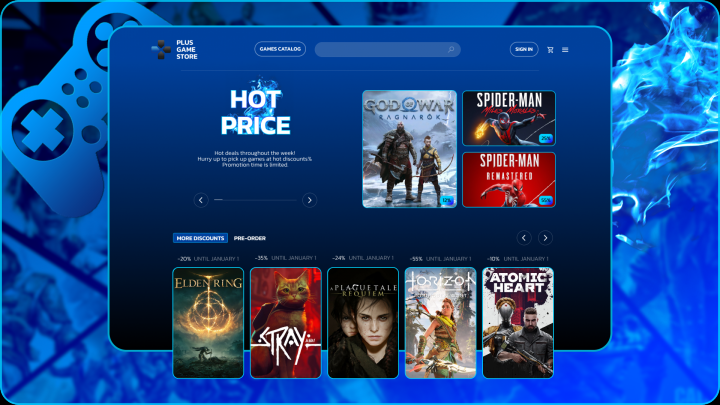Open Spider-Man Remastered deal
The height and width of the screenshot is (405, 720).
click(509, 180)
